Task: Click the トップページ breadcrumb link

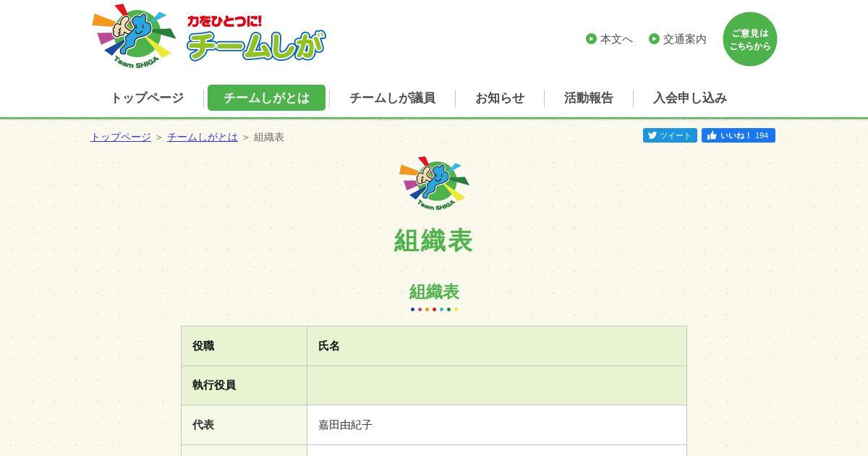Action: pyautogui.click(x=121, y=137)
